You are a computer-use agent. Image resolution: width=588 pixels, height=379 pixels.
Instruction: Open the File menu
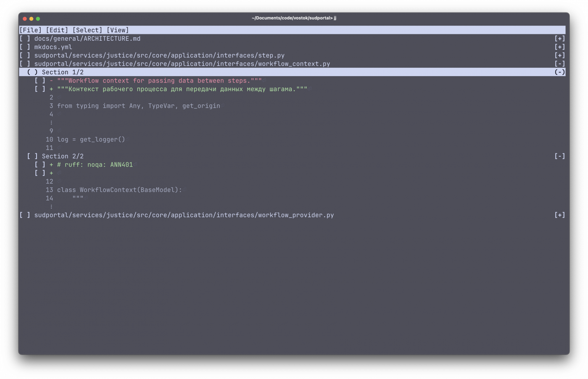(31, 30)
